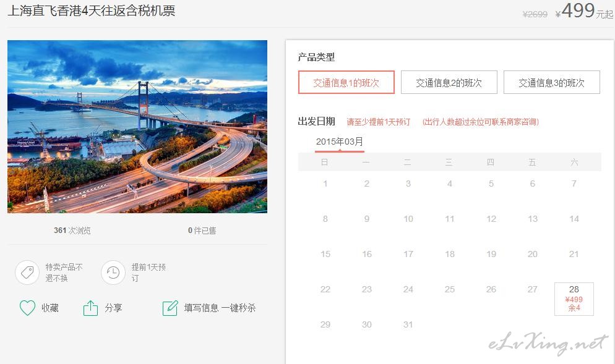The image size is (615, 364).
Task: Click the 分享 share label
Action: [113, 308]
